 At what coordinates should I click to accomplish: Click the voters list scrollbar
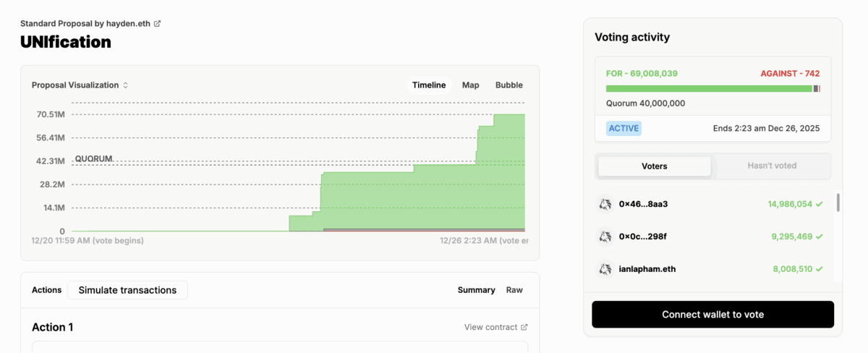coord(838,203)
